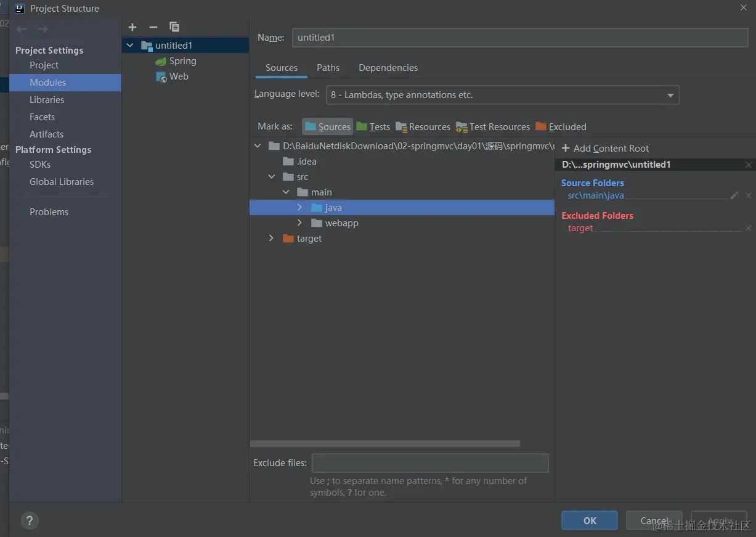The width and height of the screenshot is (756, 537).
Task: Select the target folder row
Action: (402, 239)
